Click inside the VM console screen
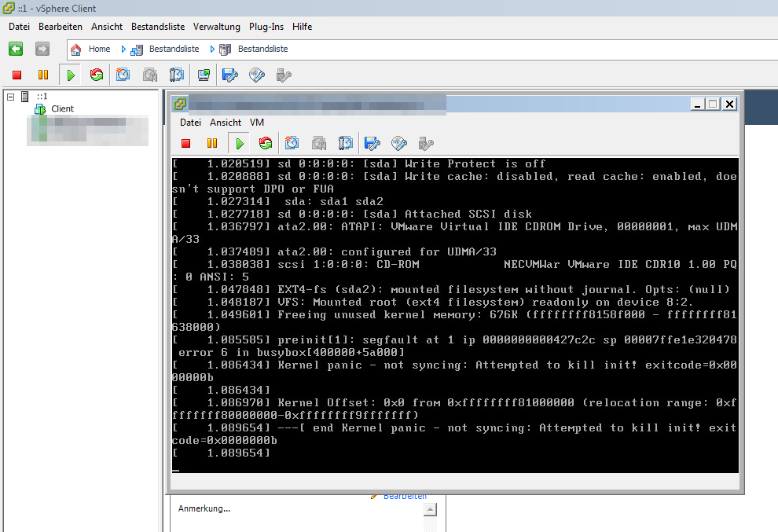This screenshot has width=778, height=532. tap(455, 315)
